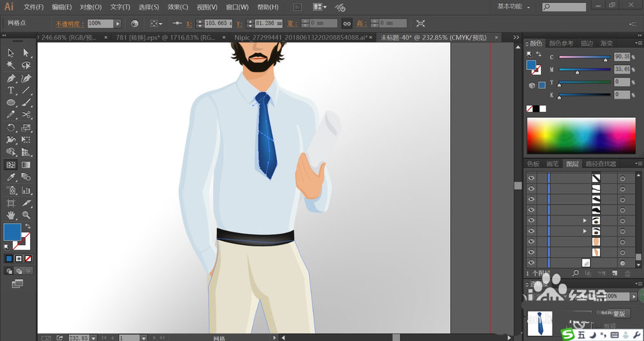Image resolution: width=644 pixels, height=341 pixels.
Task: Select the Blend tool
Action: (26, 177)
